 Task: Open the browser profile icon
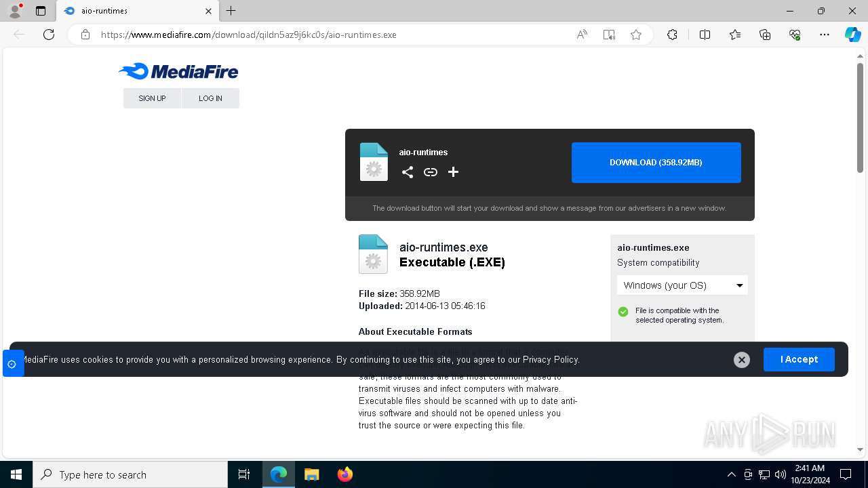15,11
